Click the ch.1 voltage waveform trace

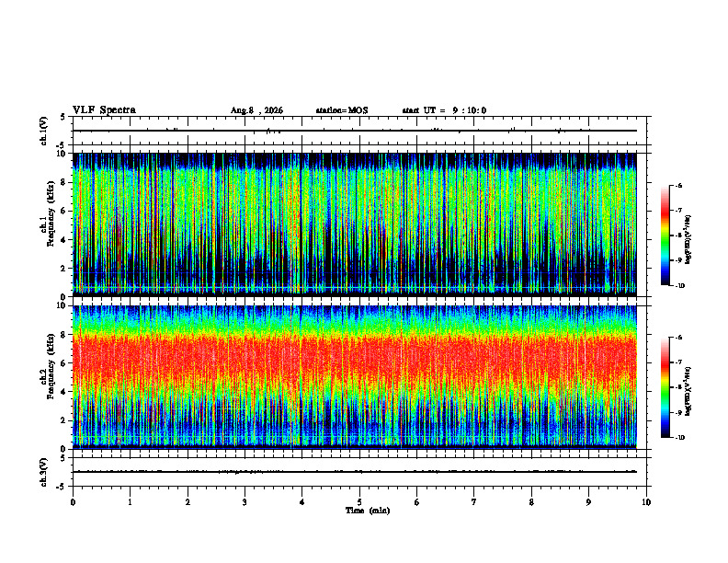(355, 131)
